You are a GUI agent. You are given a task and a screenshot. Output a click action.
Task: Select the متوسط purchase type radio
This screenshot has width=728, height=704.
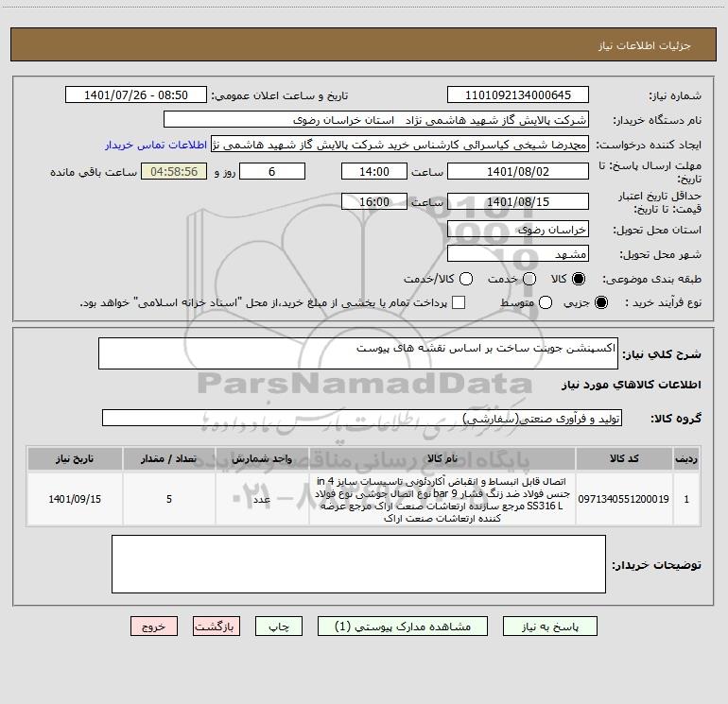click(546, 302)
